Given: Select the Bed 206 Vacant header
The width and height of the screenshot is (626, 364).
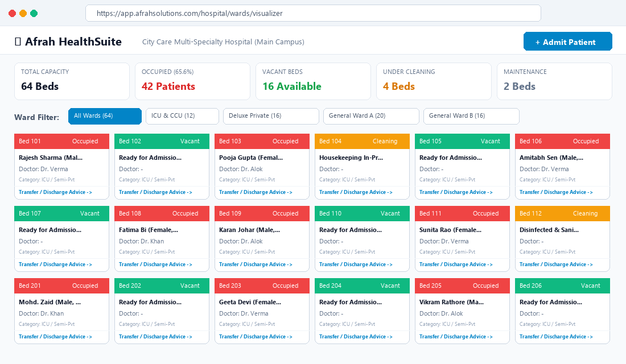Looking at the screenshot, I should [x=562, y=286].
